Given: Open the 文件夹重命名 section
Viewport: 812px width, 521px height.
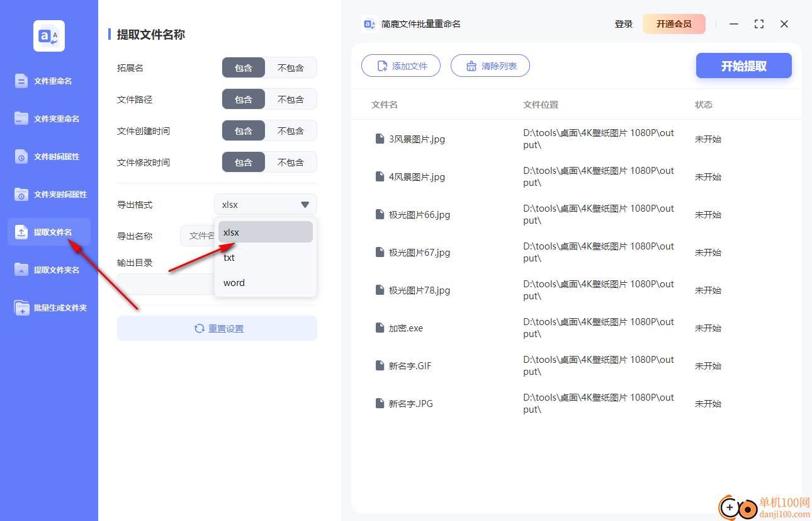Looking at the screenshot, I should click(x=49, y=118).
